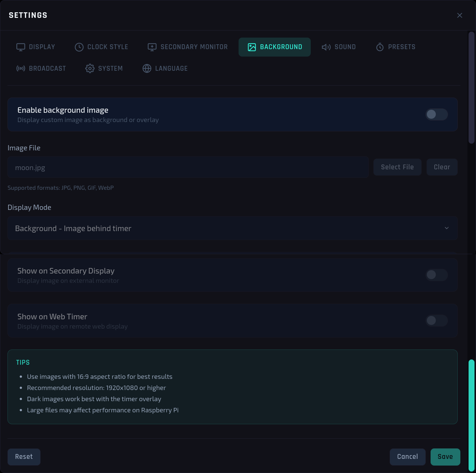Click the teal vertical scrollbar thumb
The image size is (476, 473).
(472, 415)
